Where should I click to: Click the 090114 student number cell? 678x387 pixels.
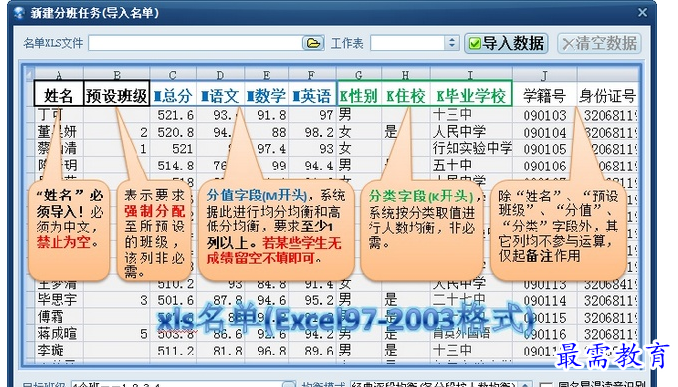point(544,301)
